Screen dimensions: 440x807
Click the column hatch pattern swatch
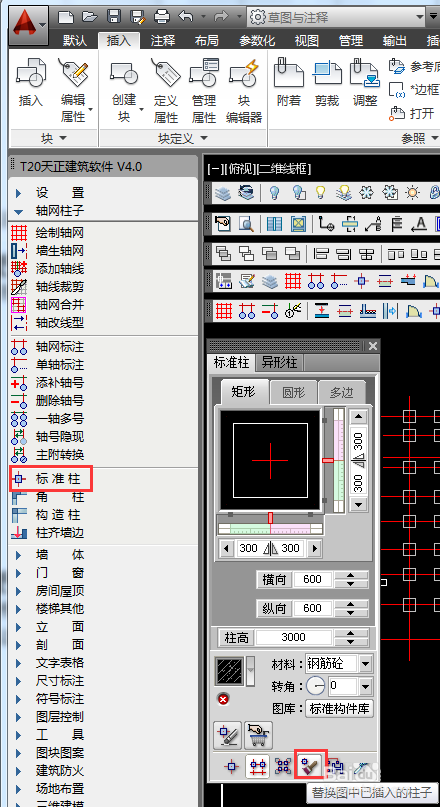pyautogui.click(x=230, y=671)
